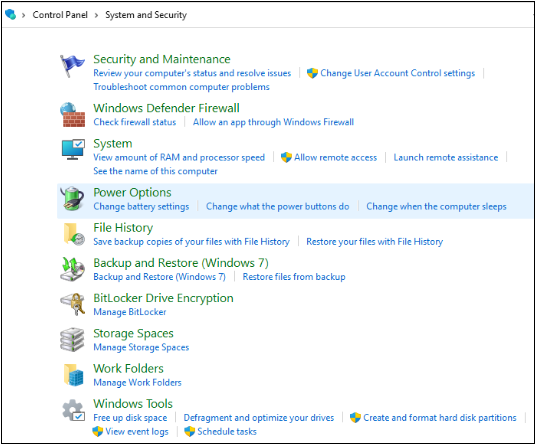
Task: Click the File History folder icon
Action: tap(74, 234)
